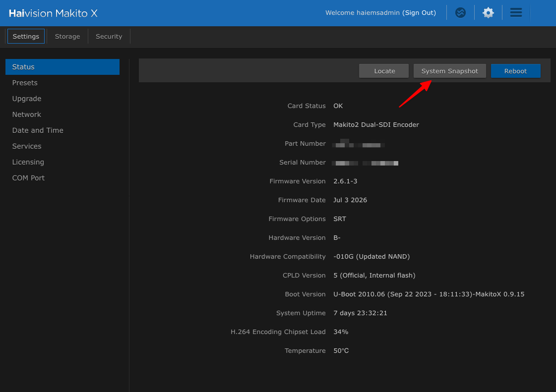Click the U-Boot 2010.06 boot version text

pyautogui.click(x=429, y=294)
